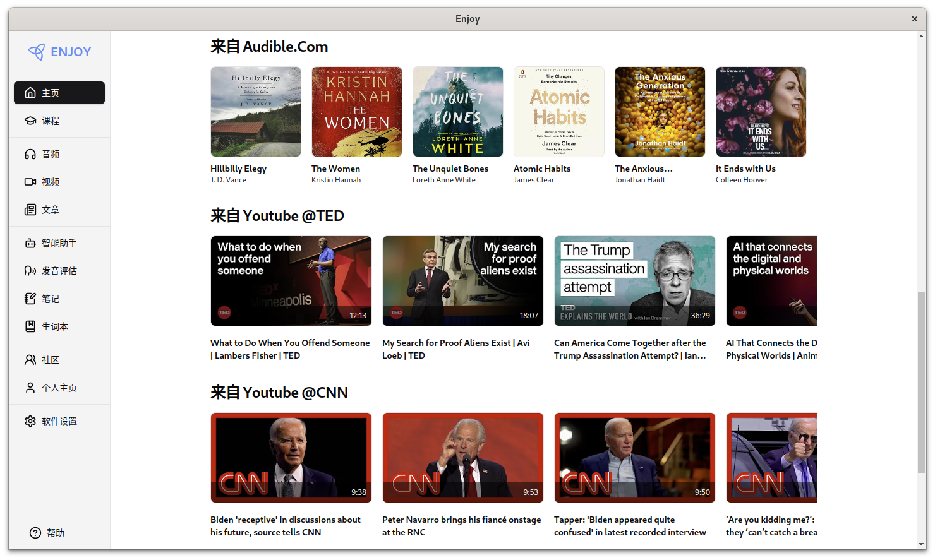The height and width of the screenshot is (560, 935).
Task: Open the 发音评估 page
Action: point(59,271)
